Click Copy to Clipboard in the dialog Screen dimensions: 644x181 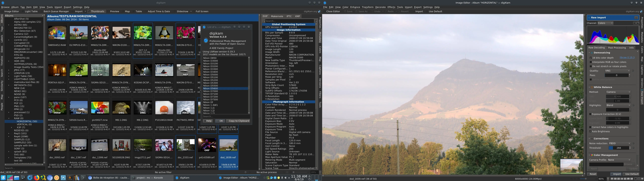click(x=238, y=121)
